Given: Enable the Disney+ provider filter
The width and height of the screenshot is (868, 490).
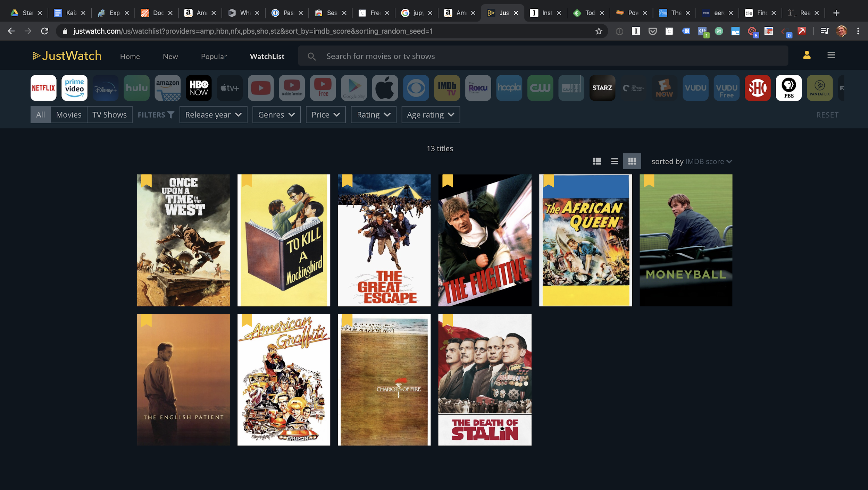Looking at the screenshot, I should pyautogui.click(x=106, y=88).
